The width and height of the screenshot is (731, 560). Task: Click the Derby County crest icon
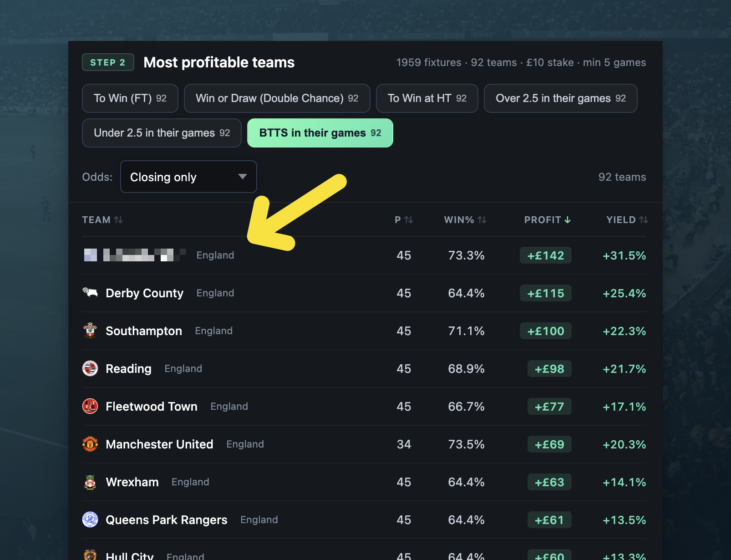pos(90,293)
